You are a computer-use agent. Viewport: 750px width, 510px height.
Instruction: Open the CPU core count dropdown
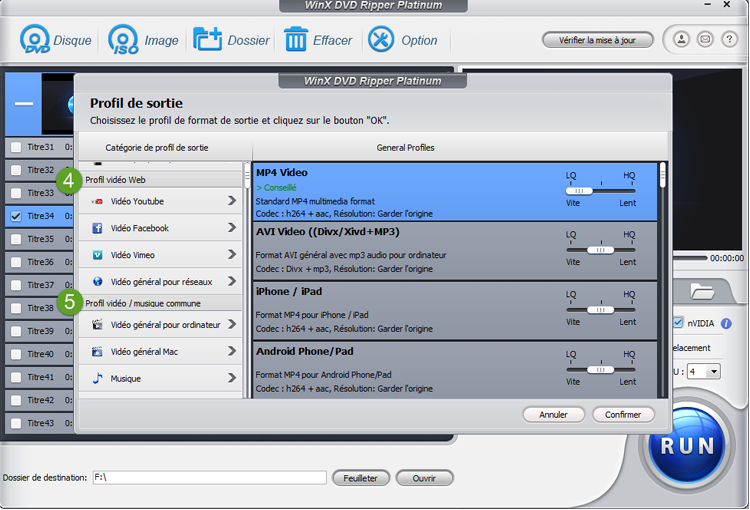[711, 371]
